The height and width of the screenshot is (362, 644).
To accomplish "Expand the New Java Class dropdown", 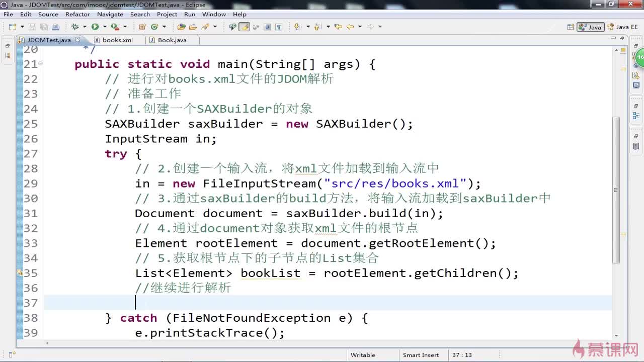I will [x=164, y=27].
